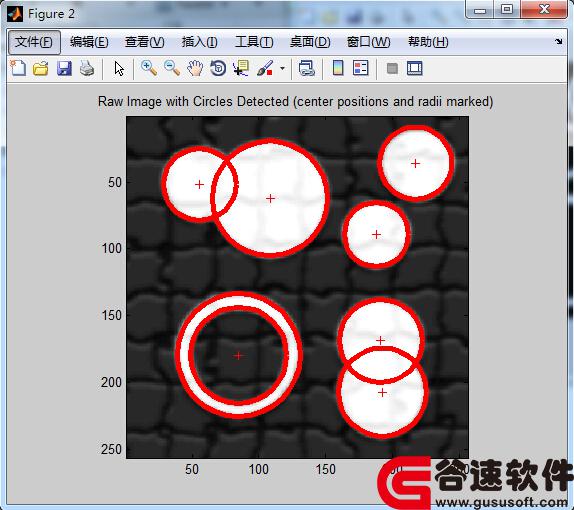Screen dimensions: 574x510
Task: Save figure with floppy disk icon
Action: click(x=64, y=68)
